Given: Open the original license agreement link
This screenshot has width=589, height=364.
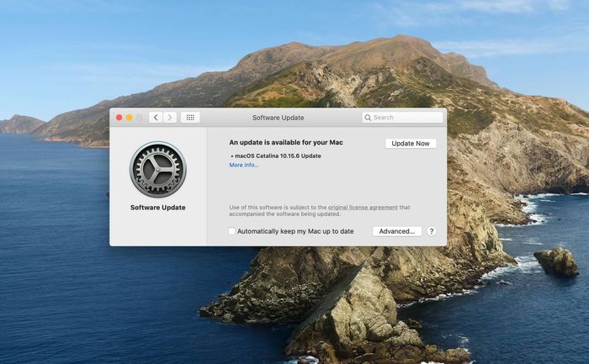Looking at the screenshot, I should 363,207.
